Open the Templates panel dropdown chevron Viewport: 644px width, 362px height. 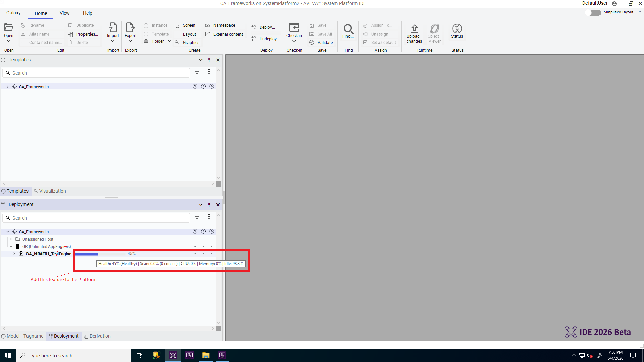coord(201,60)
